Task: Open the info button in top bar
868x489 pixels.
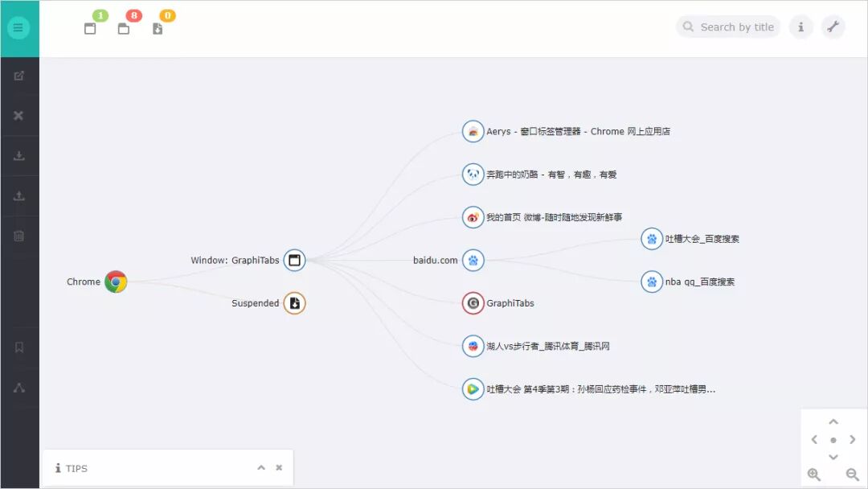Action: point(800,27)
